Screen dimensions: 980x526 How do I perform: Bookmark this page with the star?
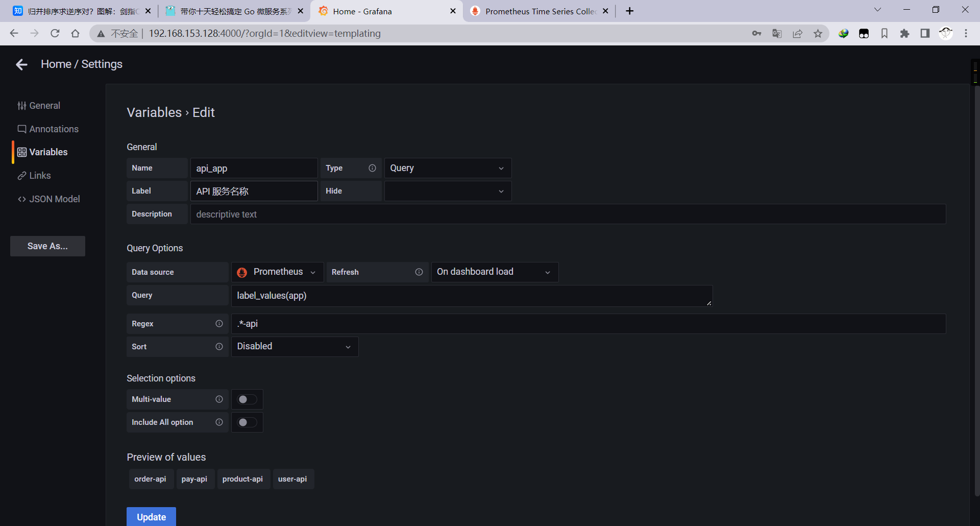[818, 33]
